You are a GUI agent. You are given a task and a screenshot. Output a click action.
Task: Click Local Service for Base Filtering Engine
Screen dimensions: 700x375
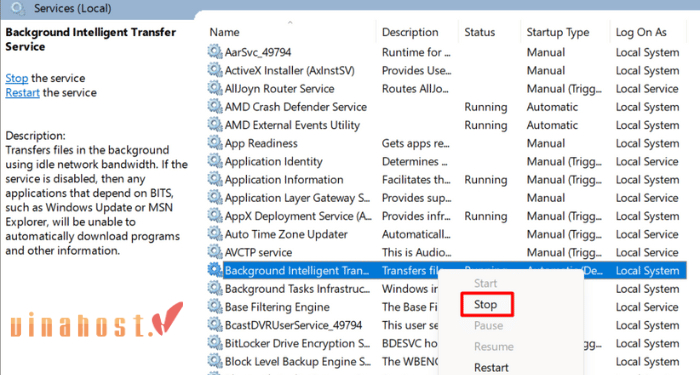[647, 307]
